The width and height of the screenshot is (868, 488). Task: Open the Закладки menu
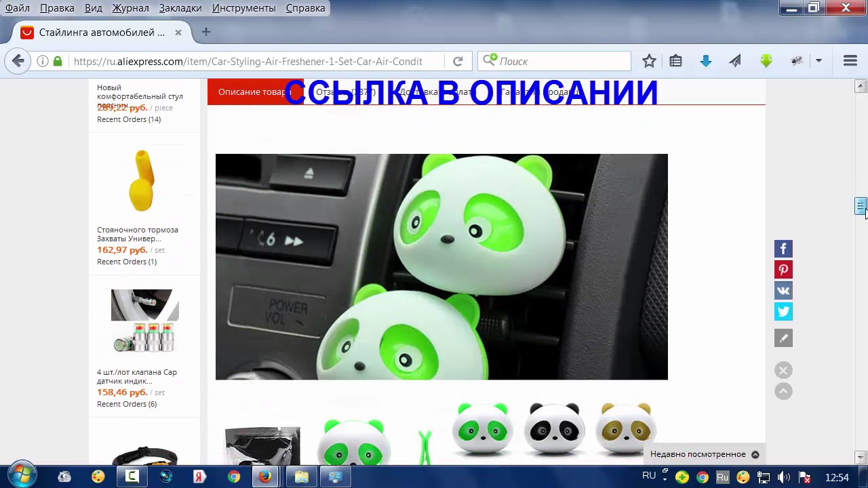tap(180, 8)
